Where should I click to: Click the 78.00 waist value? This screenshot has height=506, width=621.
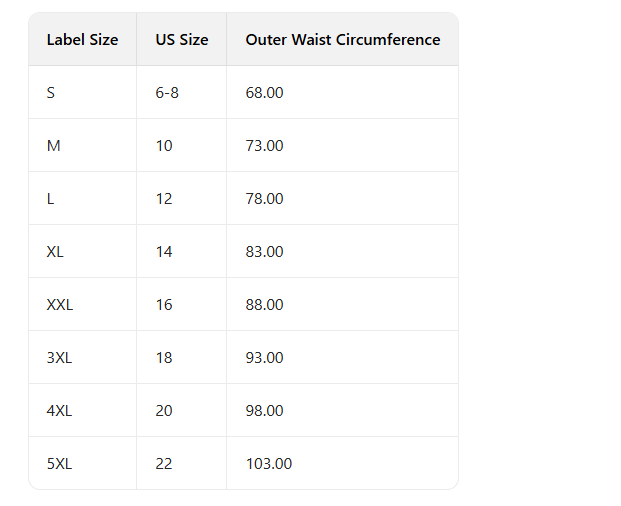264,199
